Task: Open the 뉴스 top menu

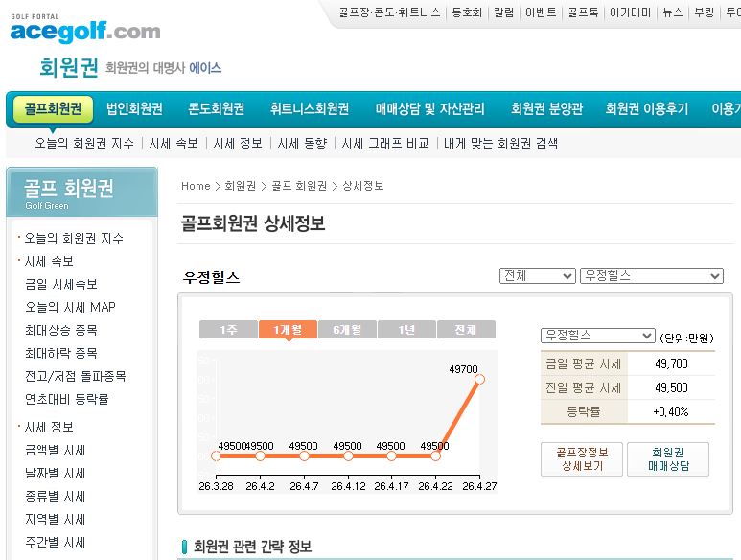Action: [673, 12]
